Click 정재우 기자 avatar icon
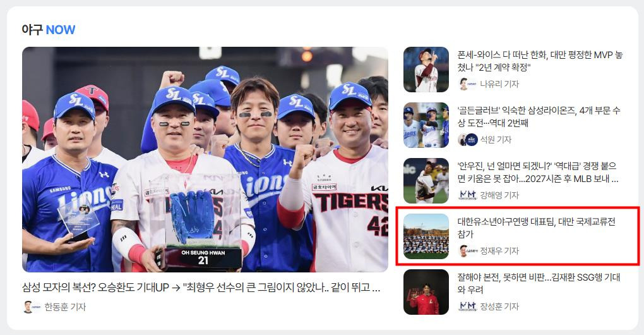The height and width of the screenshot is (335, 644). click(467, 251)
